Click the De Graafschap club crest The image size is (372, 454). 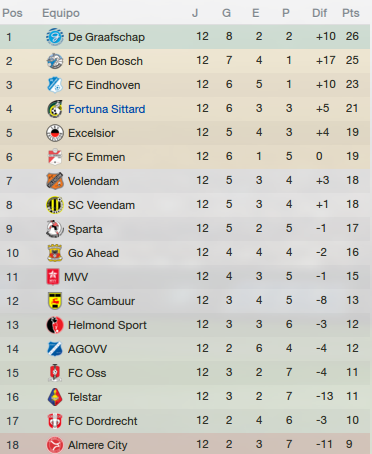coord(55,37)
